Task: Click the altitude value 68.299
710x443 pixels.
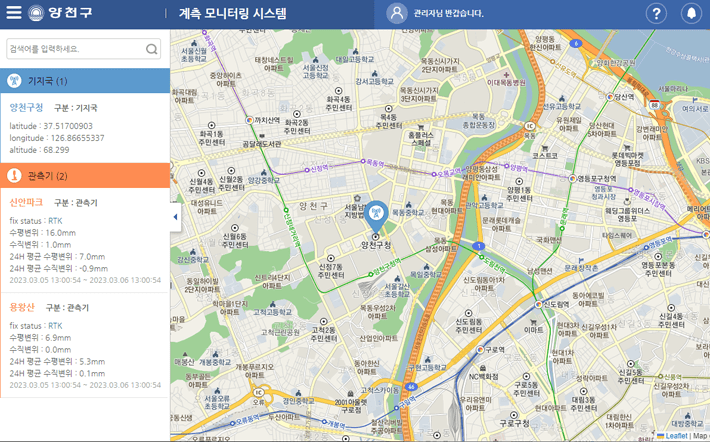Action: point(56,150)
